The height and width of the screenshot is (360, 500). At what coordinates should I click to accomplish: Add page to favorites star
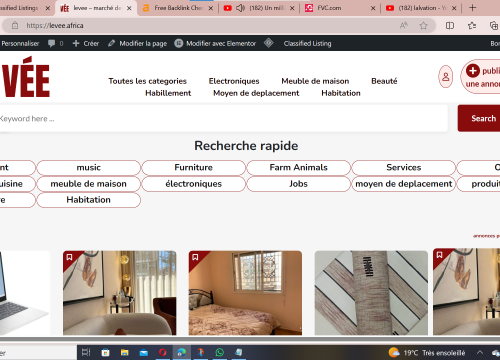(x=423, y=25)
